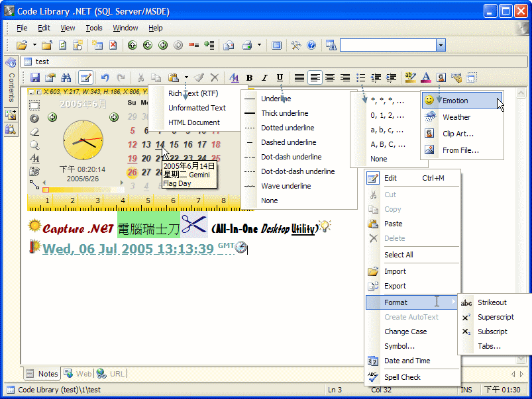Click the Redo arrow icon
The height and width of the screenshot is (399, 532).
coord(121,77)
